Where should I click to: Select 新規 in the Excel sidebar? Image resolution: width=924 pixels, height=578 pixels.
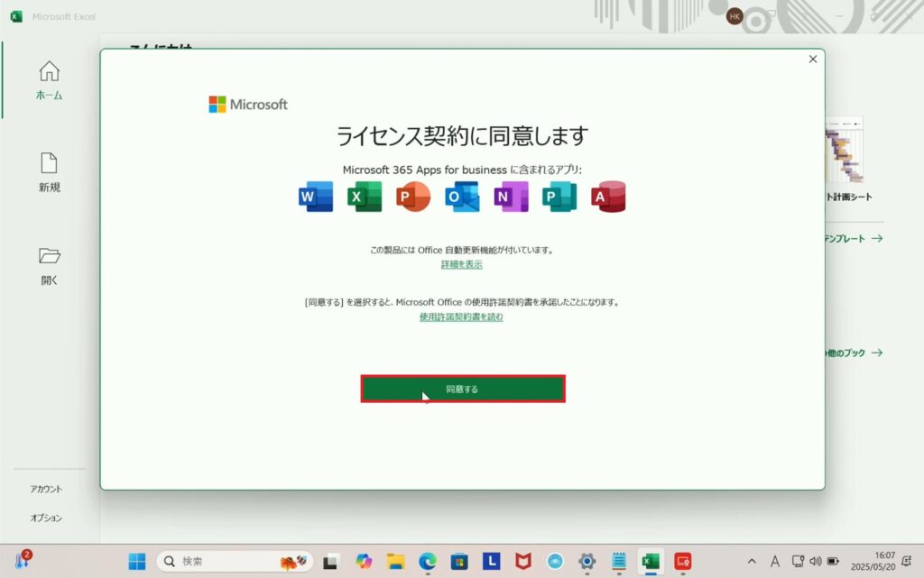[x=49, y=172]
